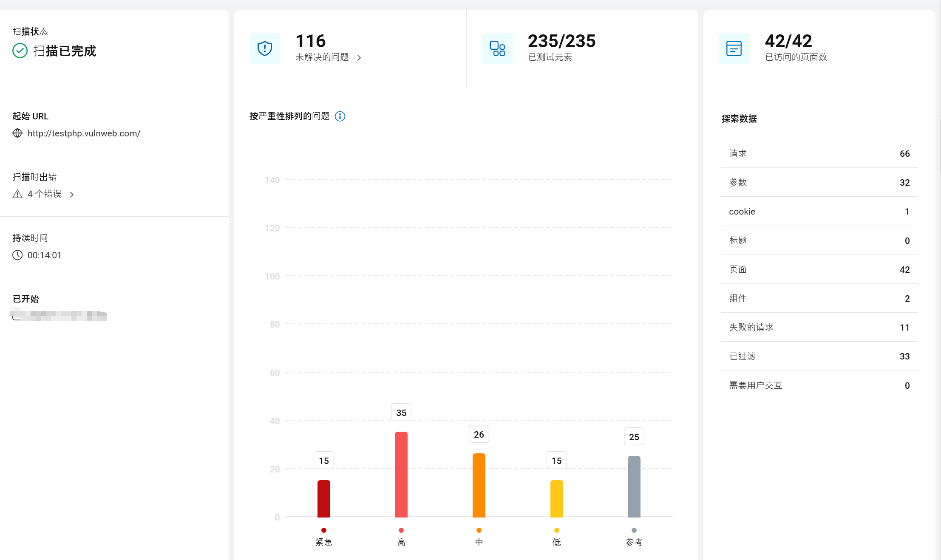This screenshot has height=560, width=941.
Task: Click the 高 legend dot
Action: (401, 530)
